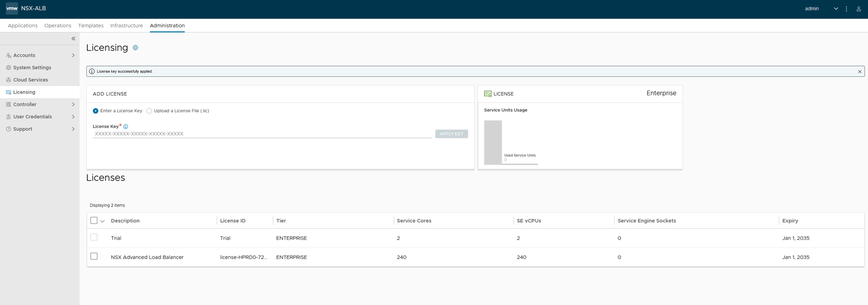Click the LICENSE card certificate icon
This screenshot has width=868, height=305.
[488, 94]
